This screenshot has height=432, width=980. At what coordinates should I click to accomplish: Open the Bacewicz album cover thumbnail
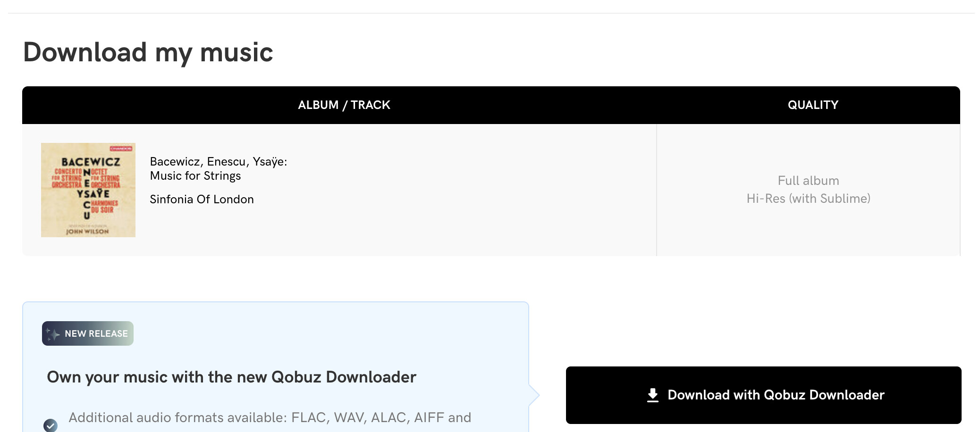88,190
